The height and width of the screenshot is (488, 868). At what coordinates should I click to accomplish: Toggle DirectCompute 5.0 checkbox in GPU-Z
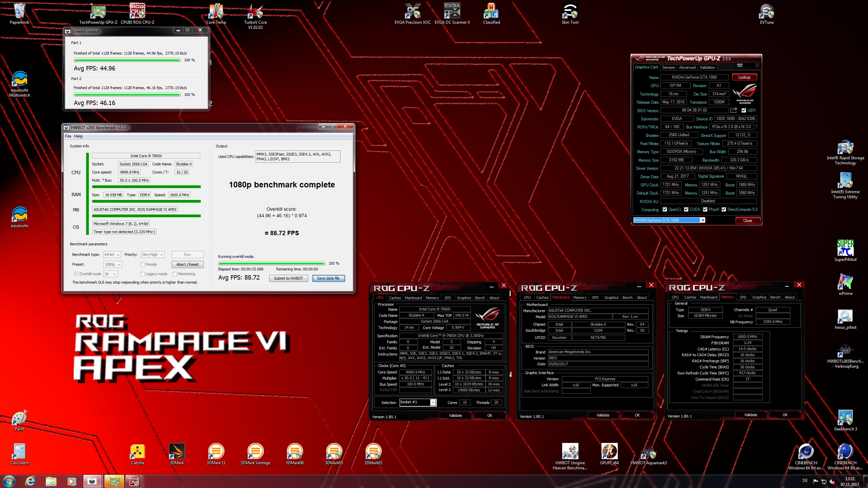point(724,209)
